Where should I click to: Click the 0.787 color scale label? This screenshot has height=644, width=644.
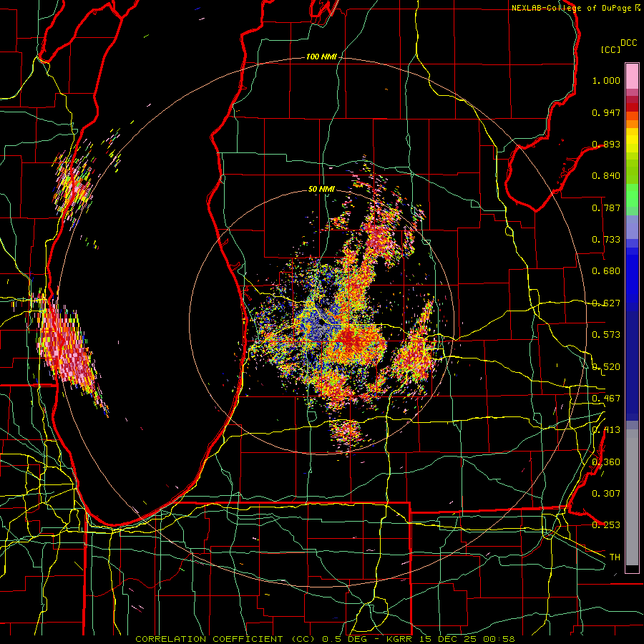(x=606, y=208)
